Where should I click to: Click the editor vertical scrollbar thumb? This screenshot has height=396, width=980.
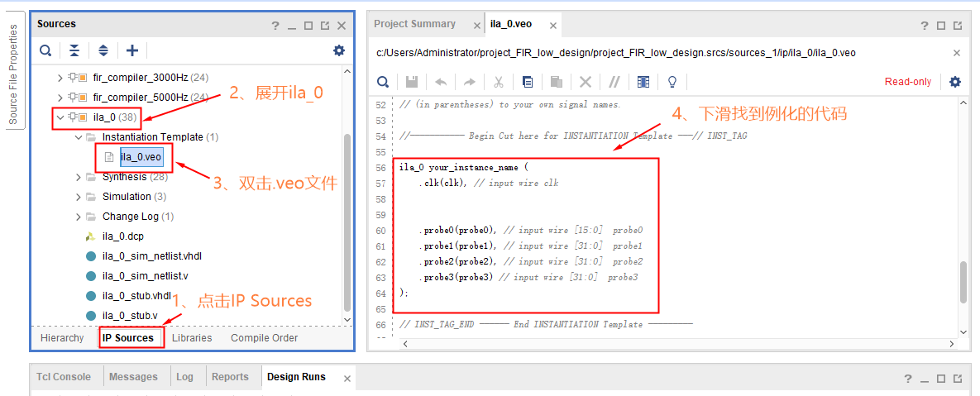tap(963, 282)
